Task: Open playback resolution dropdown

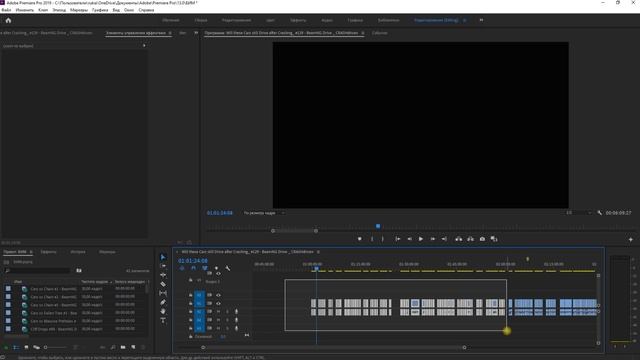Action: coord(579,213)
